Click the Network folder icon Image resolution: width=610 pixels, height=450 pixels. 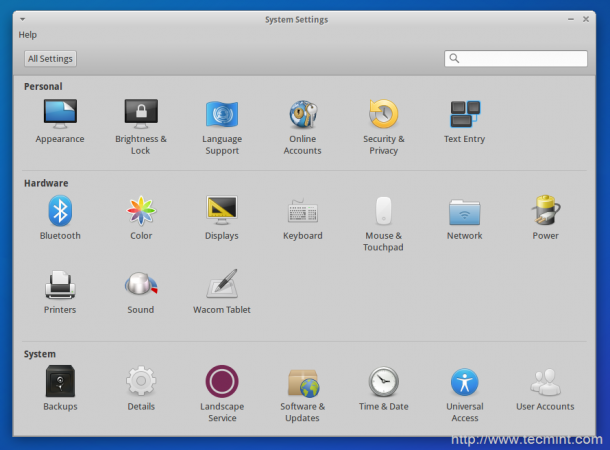(x=464, y=211)
